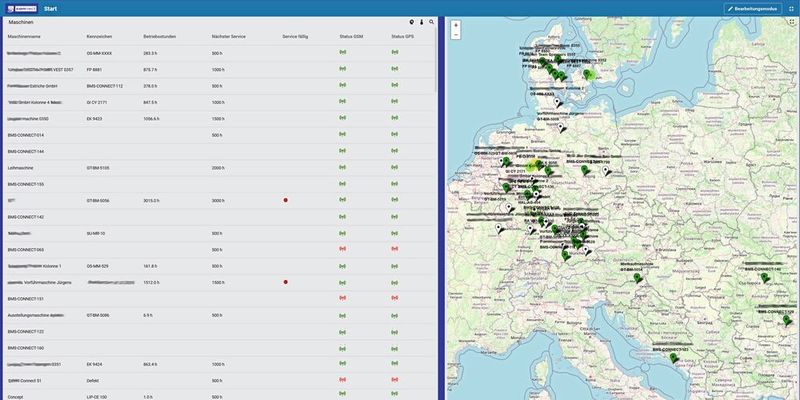Click the thermometer icon in Maschinen header

[421, 22]
